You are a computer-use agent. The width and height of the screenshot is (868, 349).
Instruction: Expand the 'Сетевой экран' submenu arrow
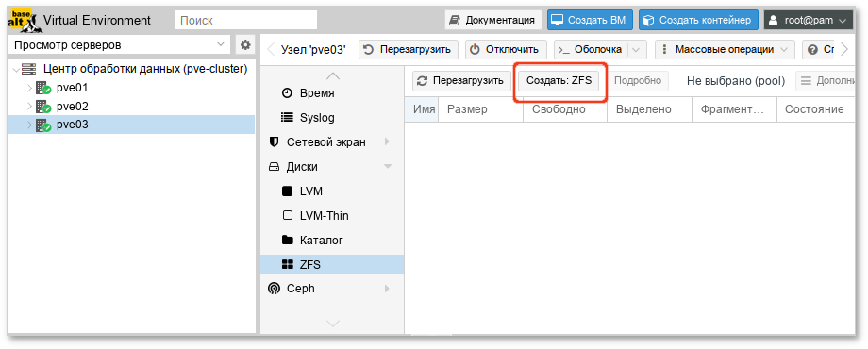point(388,142)
